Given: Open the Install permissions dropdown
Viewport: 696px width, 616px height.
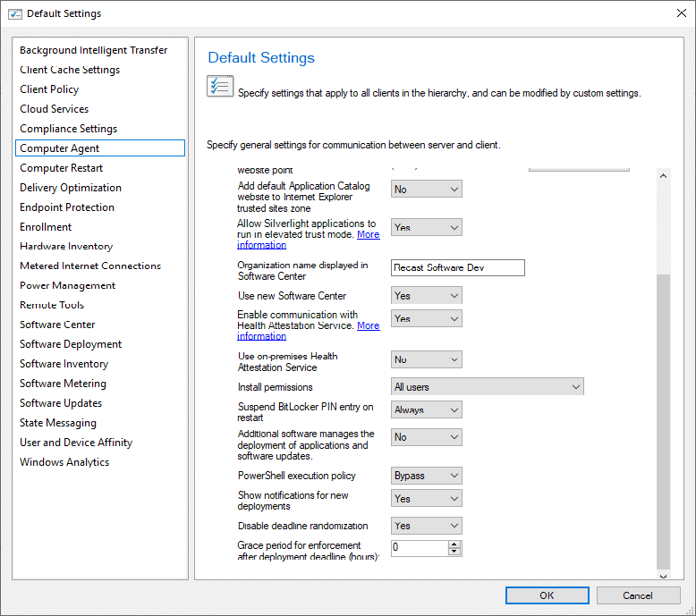Looking at the screenshot, I should (x=488, y=387).
